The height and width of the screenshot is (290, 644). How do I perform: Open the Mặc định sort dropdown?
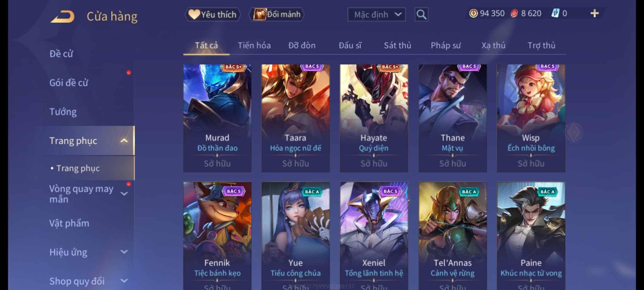click(376, 15)
